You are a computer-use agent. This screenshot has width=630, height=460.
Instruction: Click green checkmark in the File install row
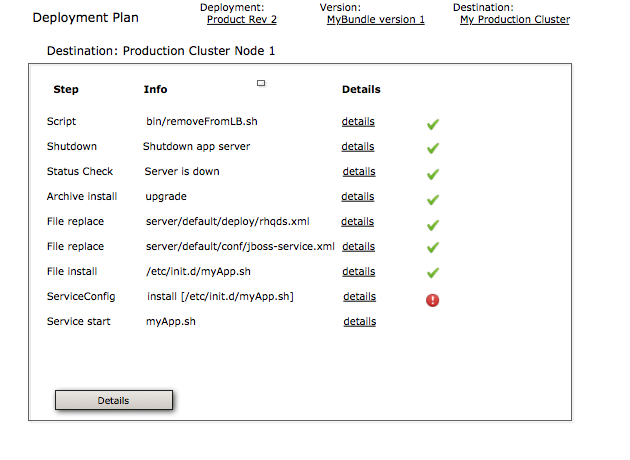click(433, 273)
